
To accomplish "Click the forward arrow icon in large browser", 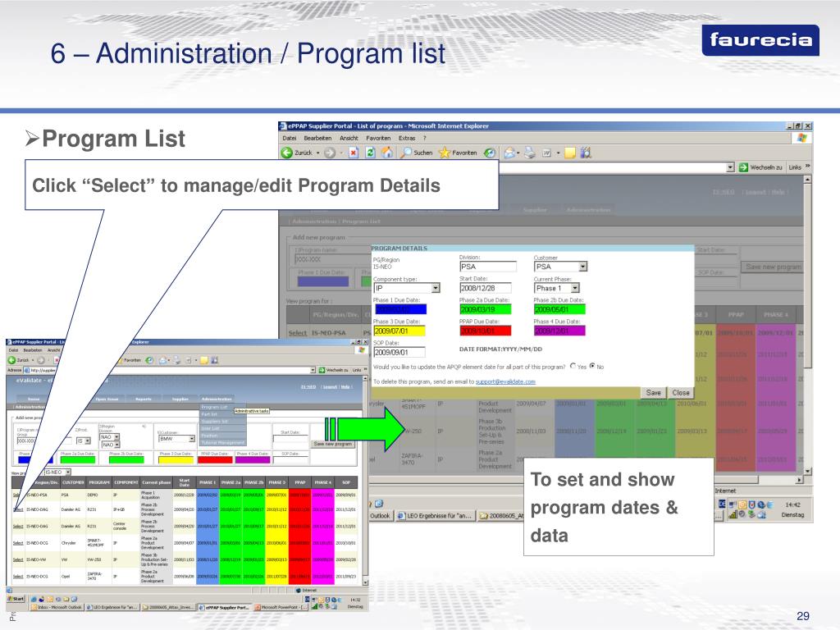I will 330,153.
